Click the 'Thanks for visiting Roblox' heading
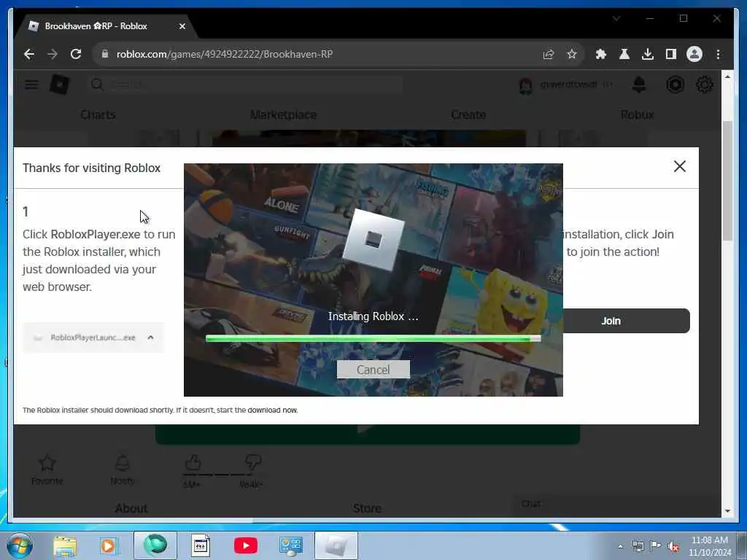Screen dimensions: 747x560 [x=91, y=168]
